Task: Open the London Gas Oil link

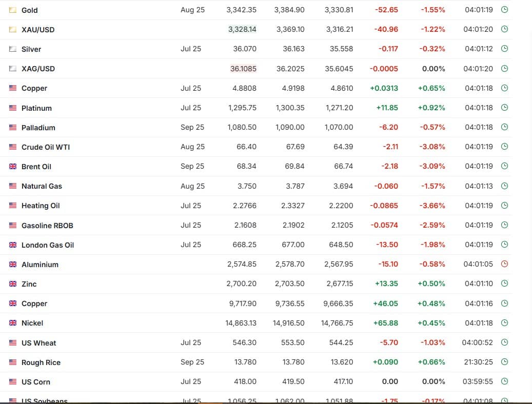Action: tap(48, 245)
